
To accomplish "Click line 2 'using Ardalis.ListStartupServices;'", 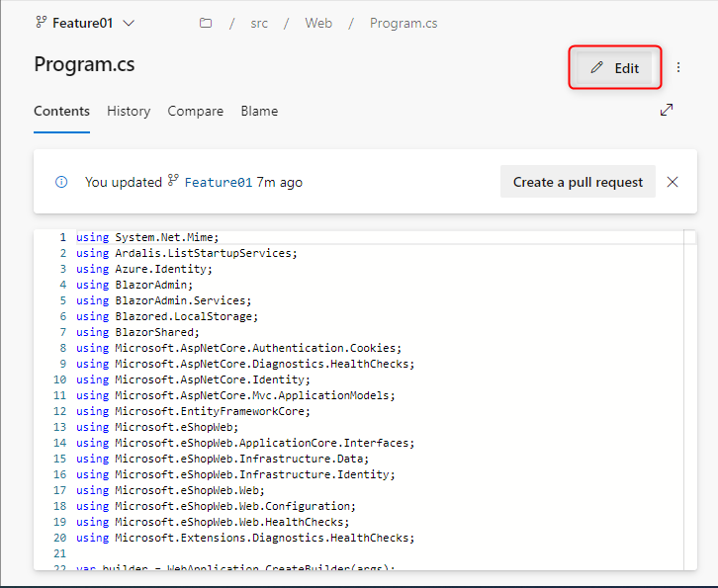I will (187, 253).
